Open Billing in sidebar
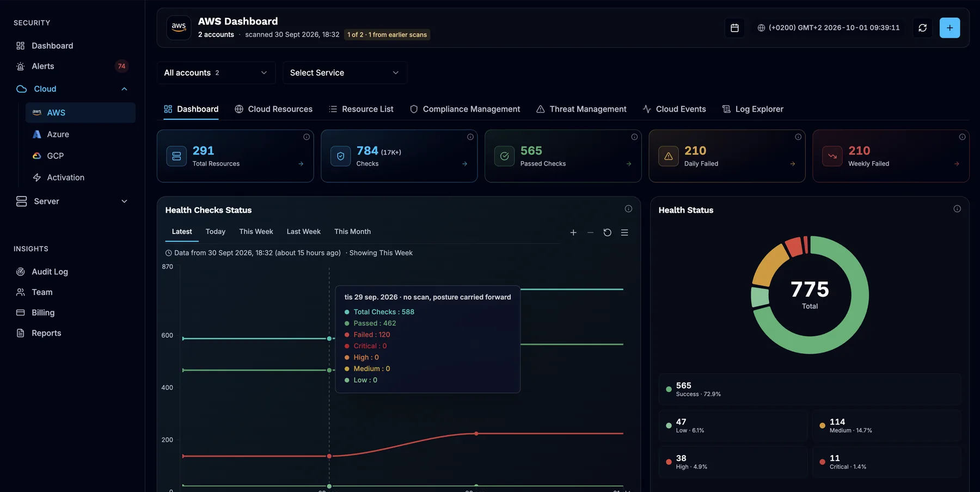Screen dimensions: 980x492 (x=72, y=313)
